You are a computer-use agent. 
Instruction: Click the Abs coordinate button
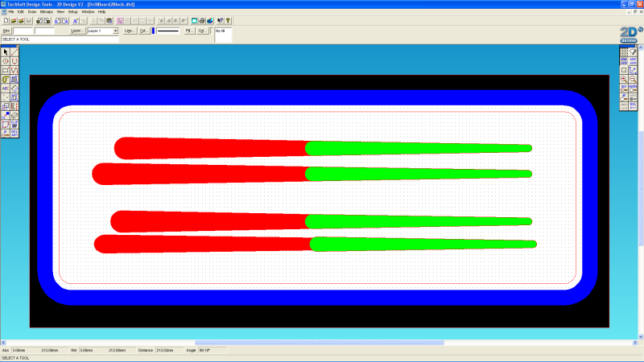click(x=6, y=31)
